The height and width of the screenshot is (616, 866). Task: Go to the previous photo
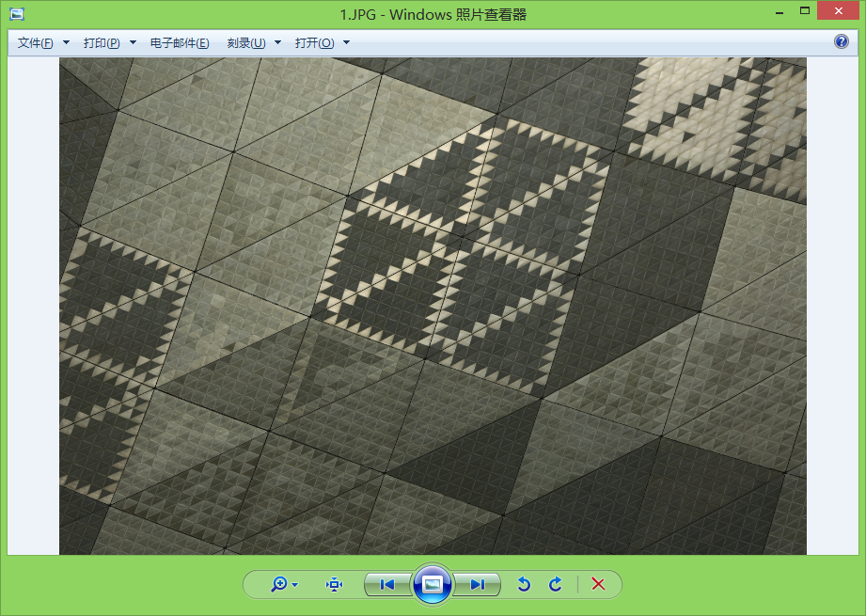click(386, 585)
